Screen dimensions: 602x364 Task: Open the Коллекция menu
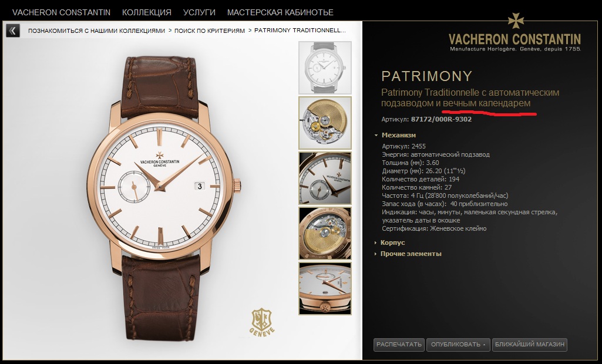pos(147,12)
